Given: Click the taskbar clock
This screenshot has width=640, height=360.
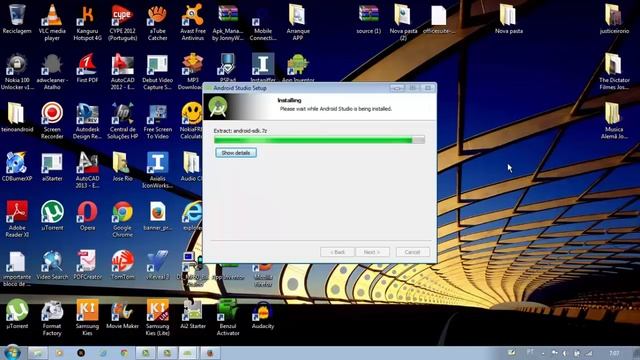Looking at the screenshot, I should pyautogui.click(x=614, y=353).
